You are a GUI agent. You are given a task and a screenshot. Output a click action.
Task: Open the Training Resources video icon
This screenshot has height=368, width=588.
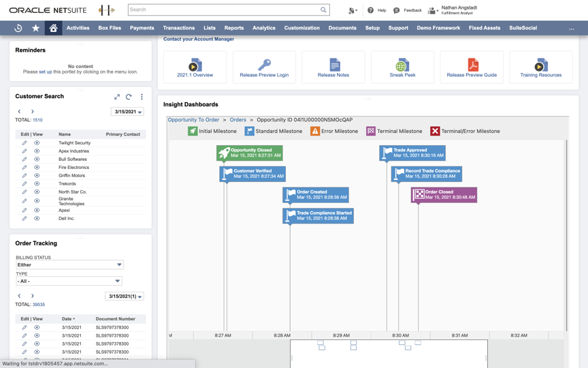tap(541, 65)
